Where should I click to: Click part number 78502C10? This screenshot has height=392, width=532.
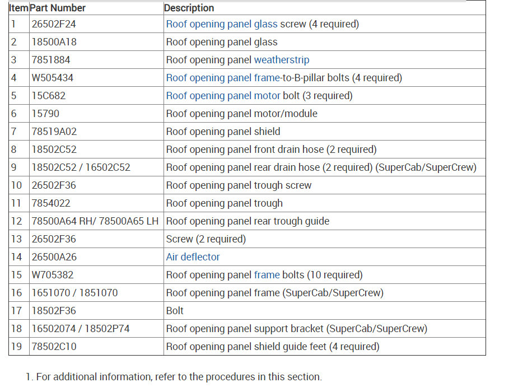click(54, 347)
